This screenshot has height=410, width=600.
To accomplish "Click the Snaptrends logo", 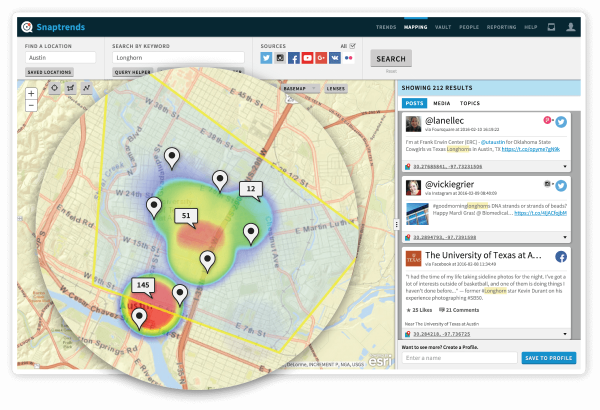I will click(x=53, y=27).
